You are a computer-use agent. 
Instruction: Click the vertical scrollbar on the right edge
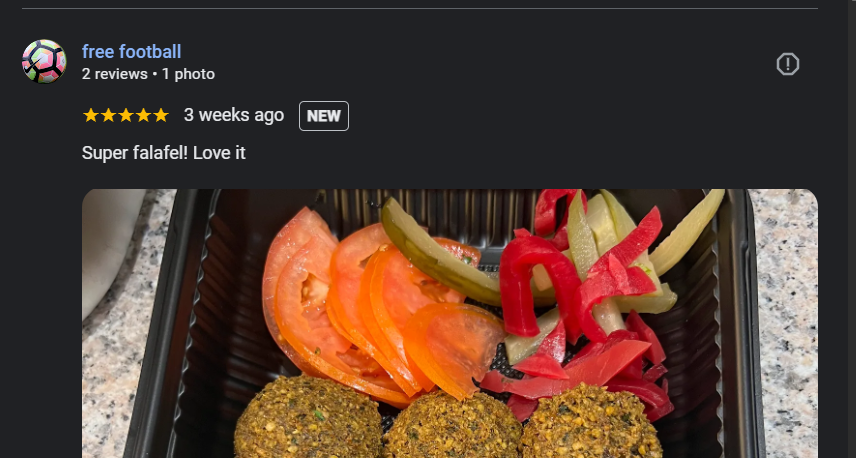[x=851, y=229]
